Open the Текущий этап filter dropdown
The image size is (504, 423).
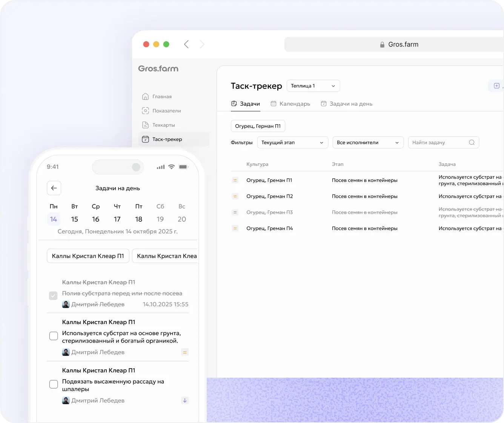[292, 142]
